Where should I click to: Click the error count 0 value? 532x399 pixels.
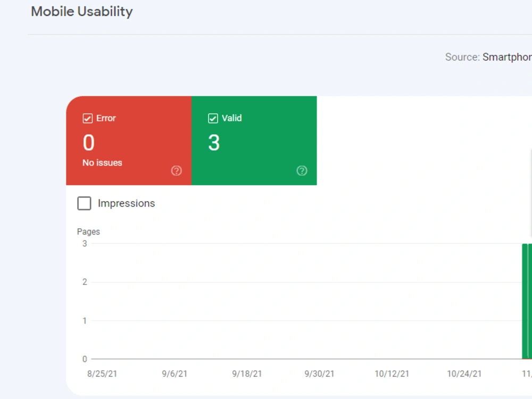[x=88, y=143]
